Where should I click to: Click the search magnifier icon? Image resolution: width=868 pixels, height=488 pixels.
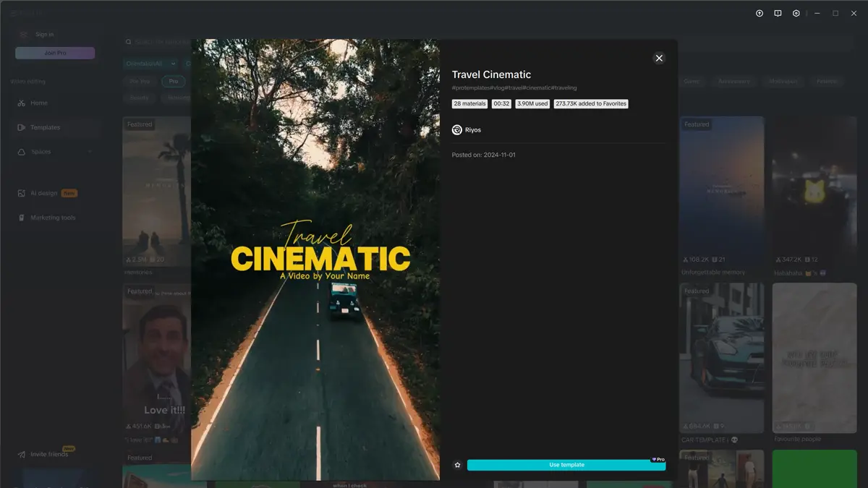click(128, 42)
